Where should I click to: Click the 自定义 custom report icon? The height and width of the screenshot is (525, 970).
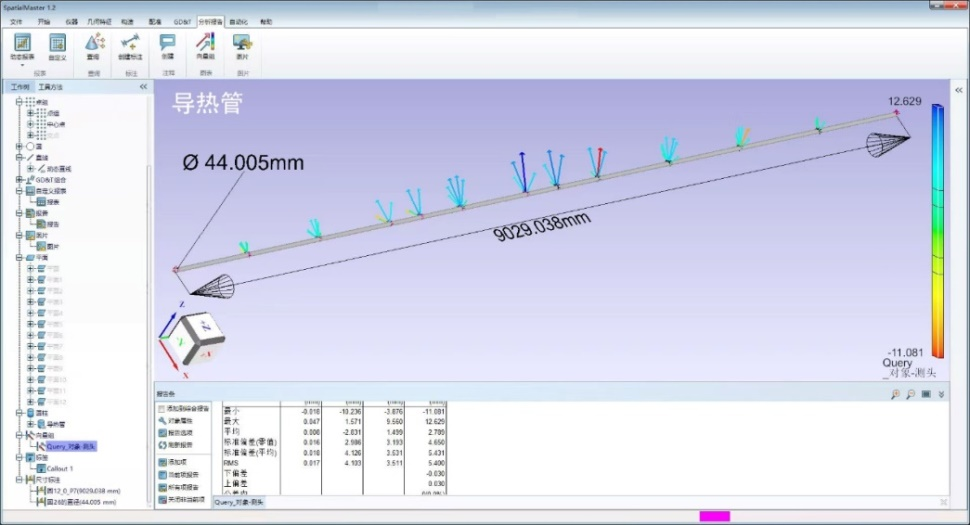(57, 43)
